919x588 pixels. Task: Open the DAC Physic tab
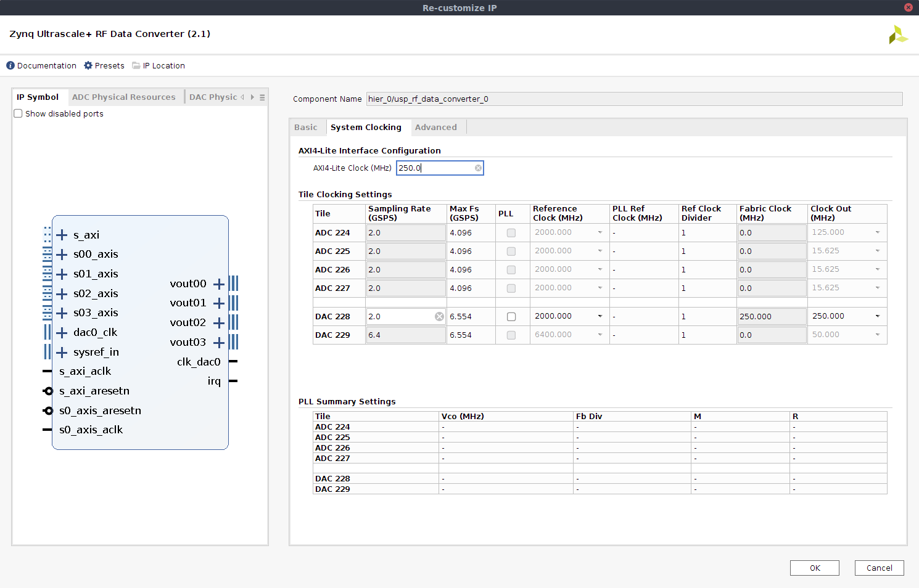213,97
